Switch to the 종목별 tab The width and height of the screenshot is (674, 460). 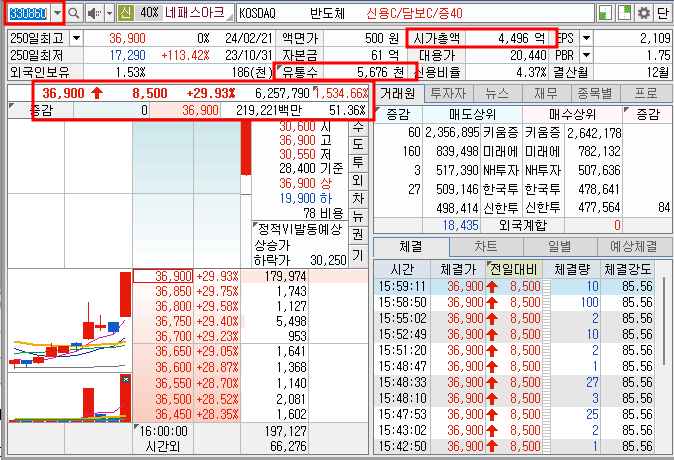(x=595, y=93)
